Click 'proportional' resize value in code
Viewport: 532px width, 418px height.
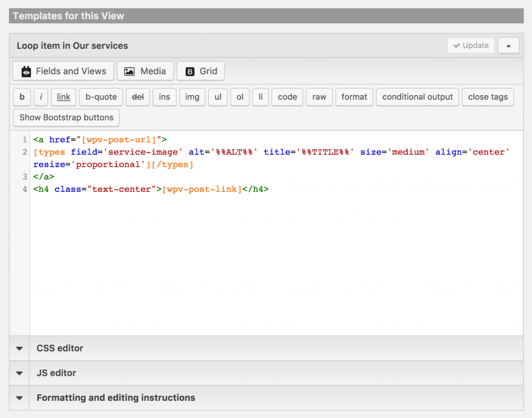click(x=108, y=164)
